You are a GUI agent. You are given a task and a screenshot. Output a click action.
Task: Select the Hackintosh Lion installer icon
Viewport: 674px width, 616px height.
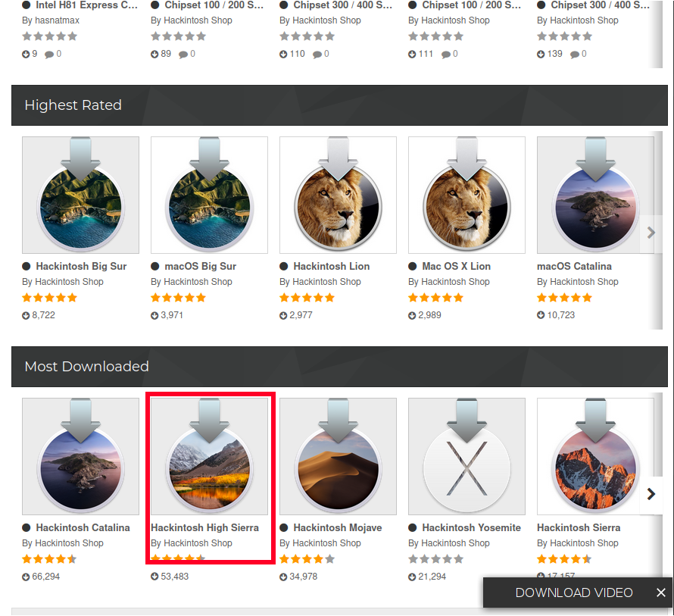tap(338, 195)
